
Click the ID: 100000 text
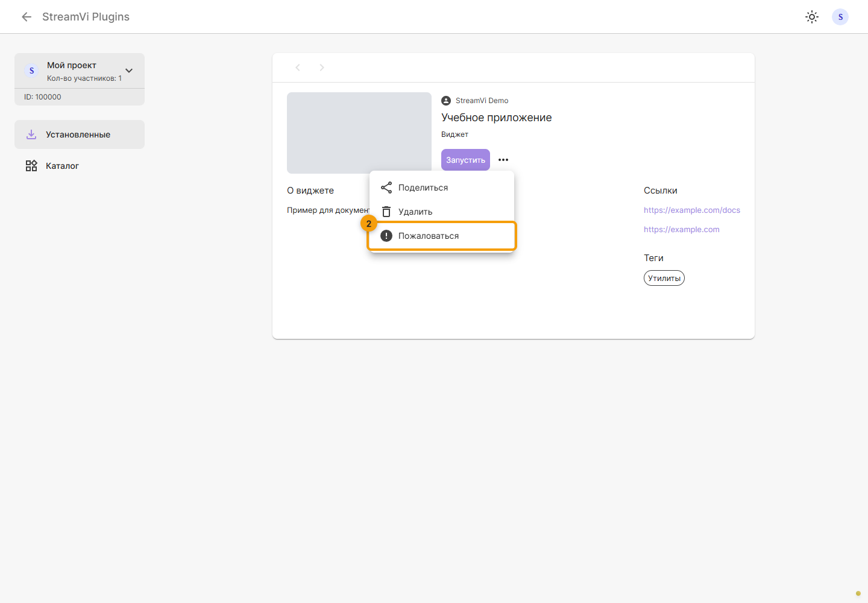43,97
